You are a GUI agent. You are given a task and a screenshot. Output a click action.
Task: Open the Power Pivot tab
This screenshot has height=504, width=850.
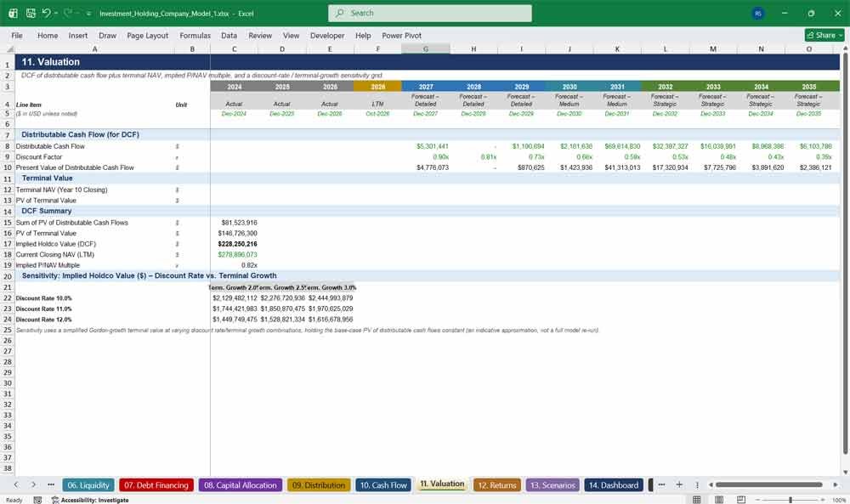402,35
